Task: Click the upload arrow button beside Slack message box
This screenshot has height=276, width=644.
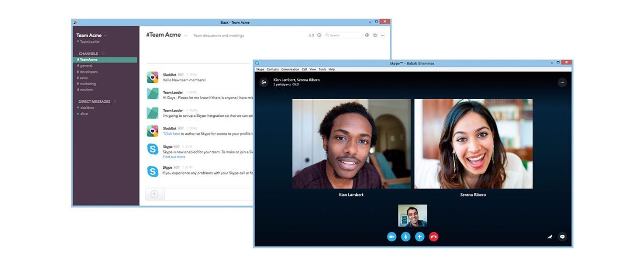Action: [x=154, y=194]
